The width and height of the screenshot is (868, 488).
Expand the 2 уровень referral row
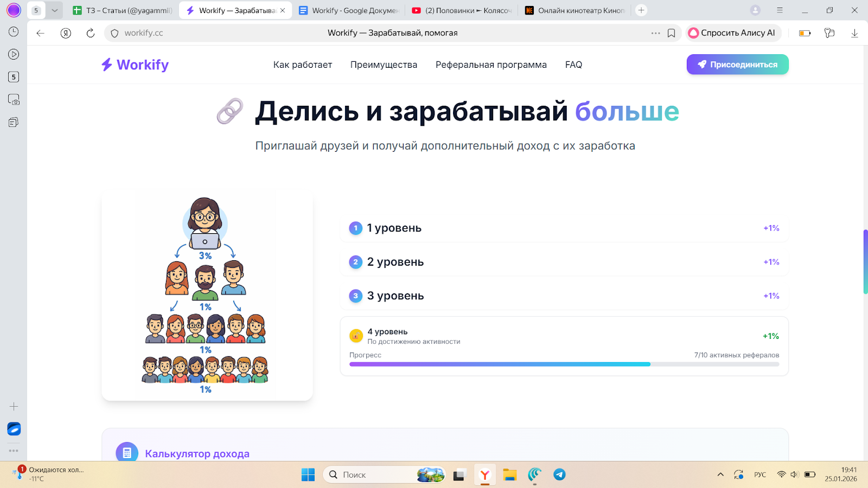564,262
